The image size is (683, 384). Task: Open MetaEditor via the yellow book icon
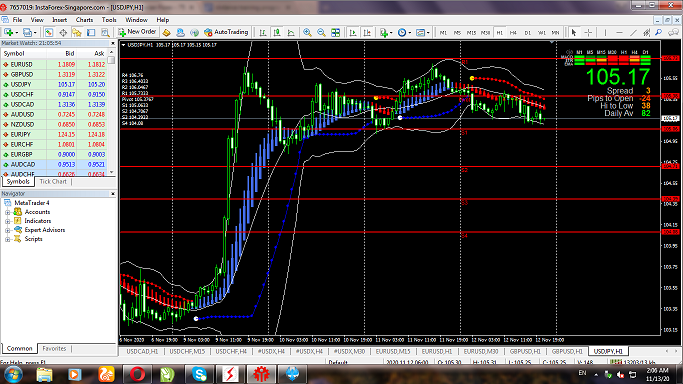[166, 32]
